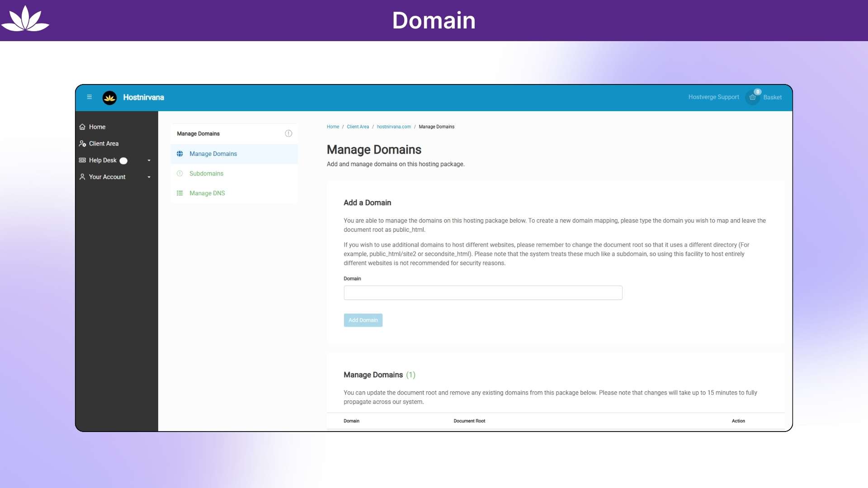The width and height of the screenshot is (868, 488).
Task: Expand the Your Account dropdown arrow
Action: 149,177
